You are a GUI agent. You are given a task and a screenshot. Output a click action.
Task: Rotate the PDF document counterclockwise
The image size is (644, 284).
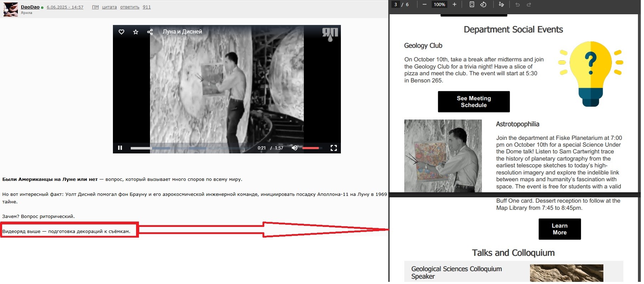tap(483, 5)
